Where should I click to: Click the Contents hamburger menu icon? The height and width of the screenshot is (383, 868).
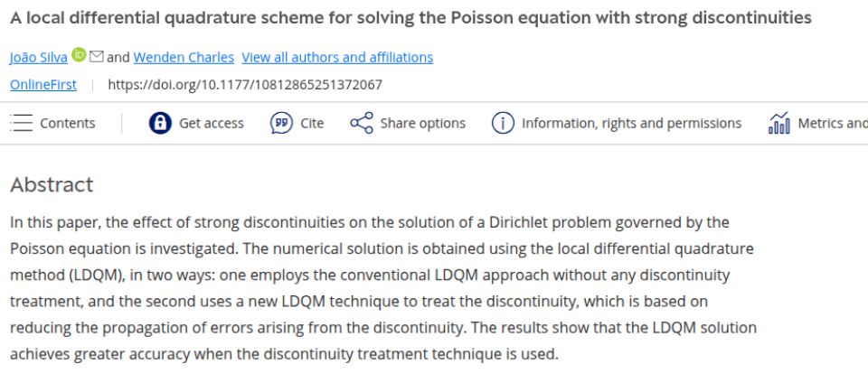[x=21, y=123]
